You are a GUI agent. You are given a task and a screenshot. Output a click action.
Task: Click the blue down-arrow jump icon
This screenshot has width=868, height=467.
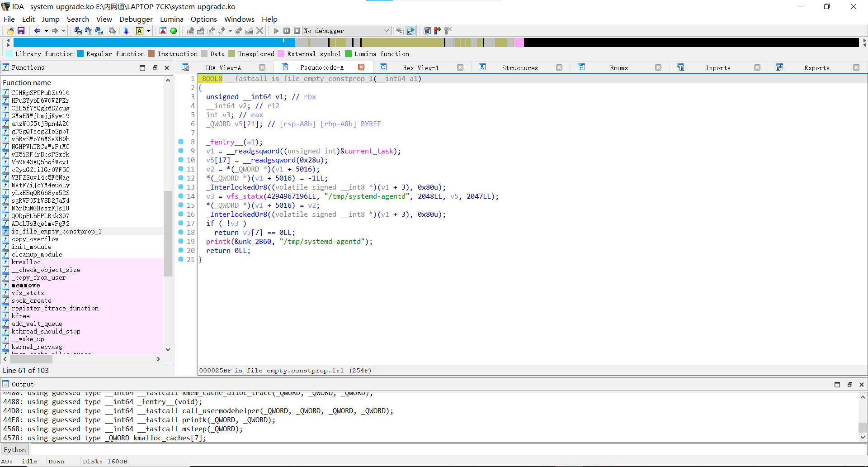click(x=126, y=31)
